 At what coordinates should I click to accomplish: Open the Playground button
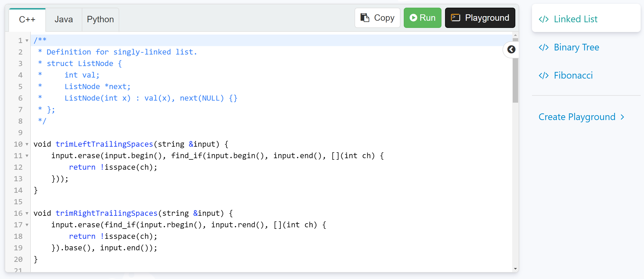480,18
